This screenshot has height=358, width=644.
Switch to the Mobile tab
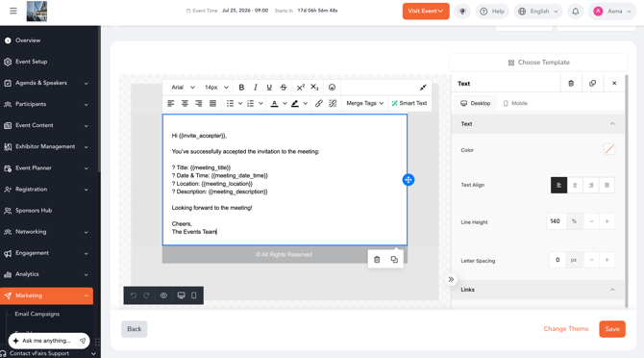click(515, 103)
